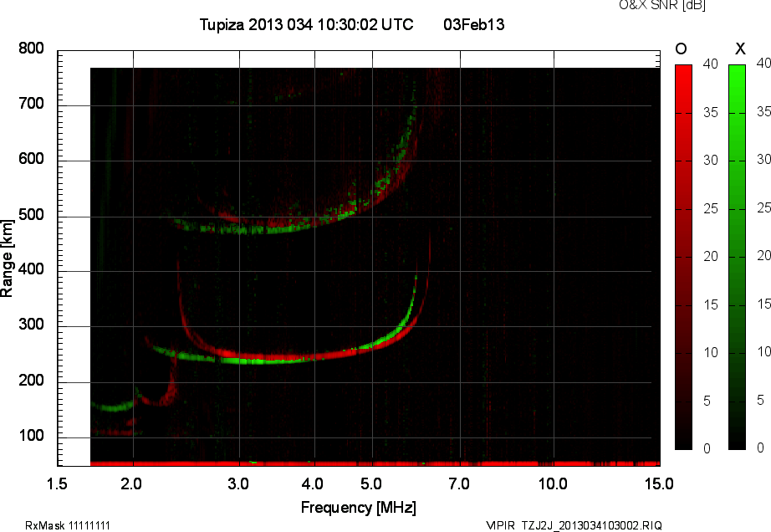
Task: Click the 7.0 frequency axis tick label
Action: [x=459, y=484]
